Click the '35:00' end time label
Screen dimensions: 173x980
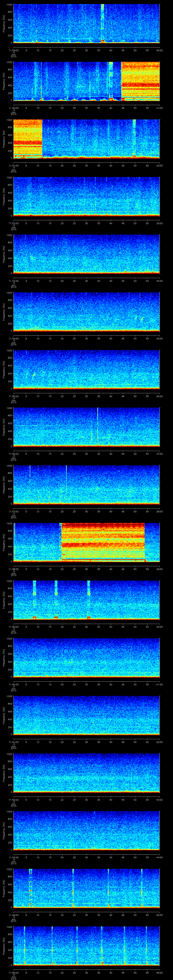pos(159,339)
